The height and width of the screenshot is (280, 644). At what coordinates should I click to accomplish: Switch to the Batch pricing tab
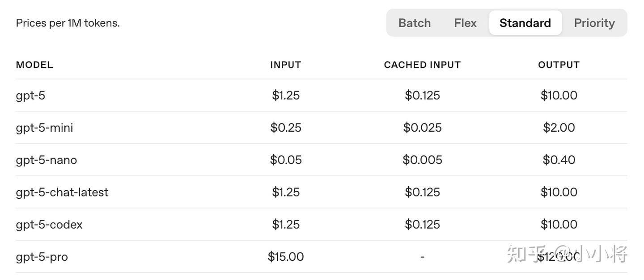[x=414, y=23]
